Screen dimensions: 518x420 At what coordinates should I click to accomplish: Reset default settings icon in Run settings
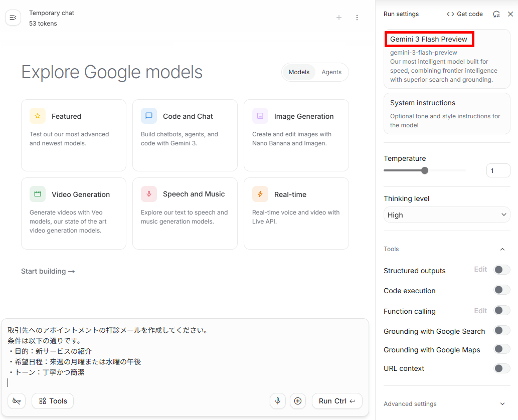click(x=496, y=14)
